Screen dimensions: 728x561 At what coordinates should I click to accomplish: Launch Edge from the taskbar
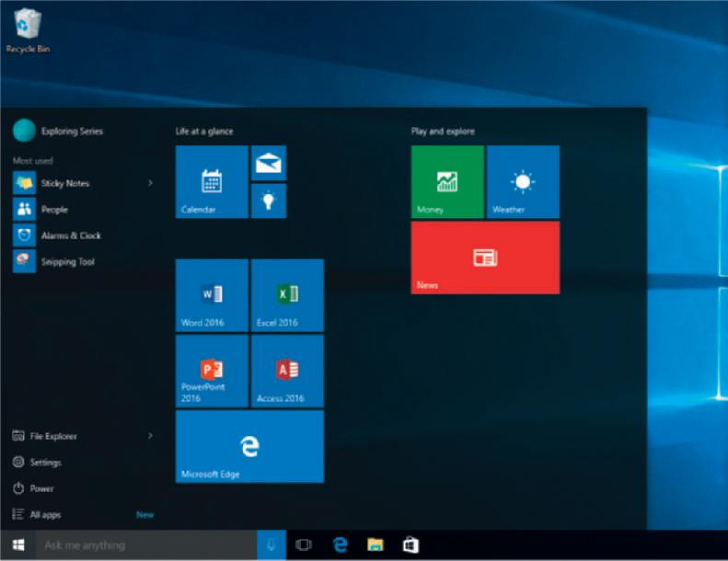click(341, 544)
